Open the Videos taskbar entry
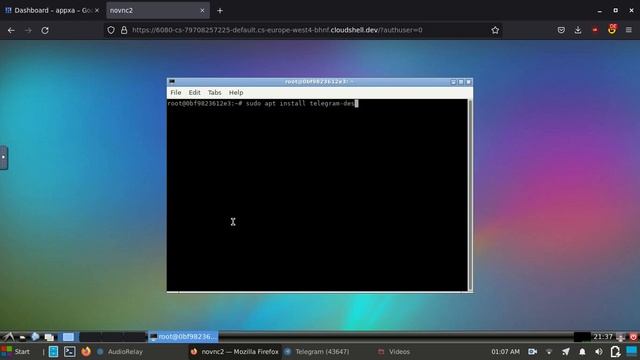640x360 pixels. click(394, 351)
